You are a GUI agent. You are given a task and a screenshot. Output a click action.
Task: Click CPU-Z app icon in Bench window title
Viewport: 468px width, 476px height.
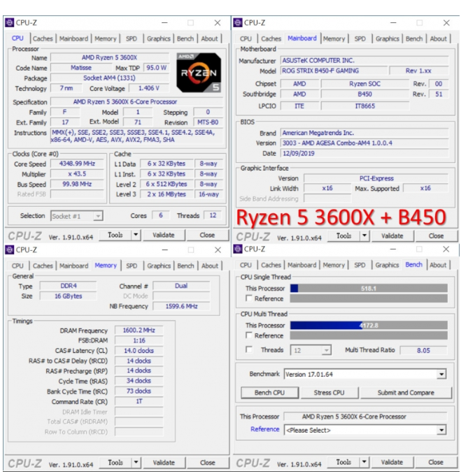coord(238,249)
